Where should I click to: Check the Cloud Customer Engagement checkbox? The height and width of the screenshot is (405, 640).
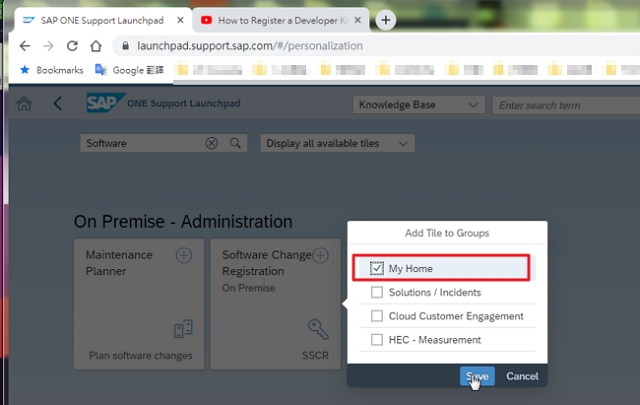click(x=377, y=316)
